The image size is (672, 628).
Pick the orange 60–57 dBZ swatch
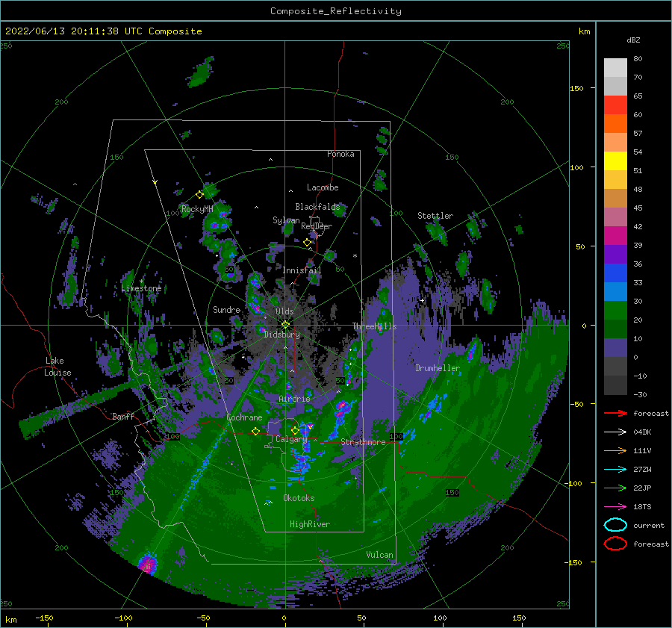tap(615, 124)
